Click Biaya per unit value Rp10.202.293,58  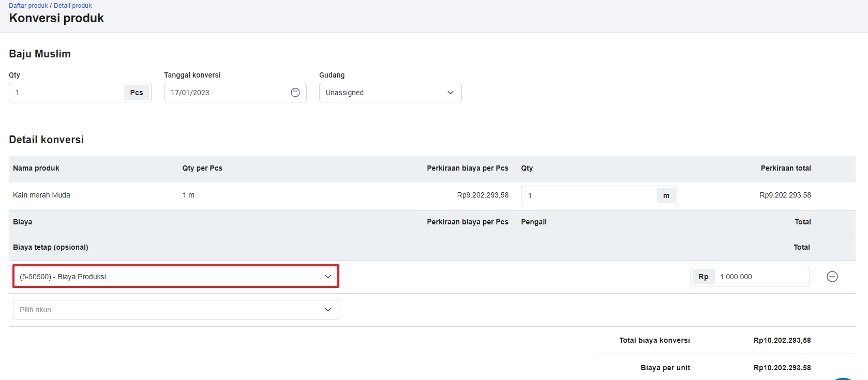(782, 368)
